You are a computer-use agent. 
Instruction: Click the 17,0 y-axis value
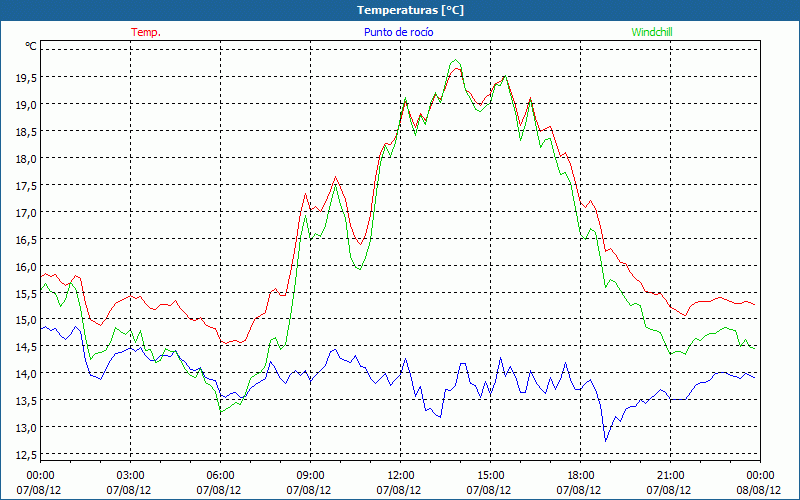click(x=26, y=213)
